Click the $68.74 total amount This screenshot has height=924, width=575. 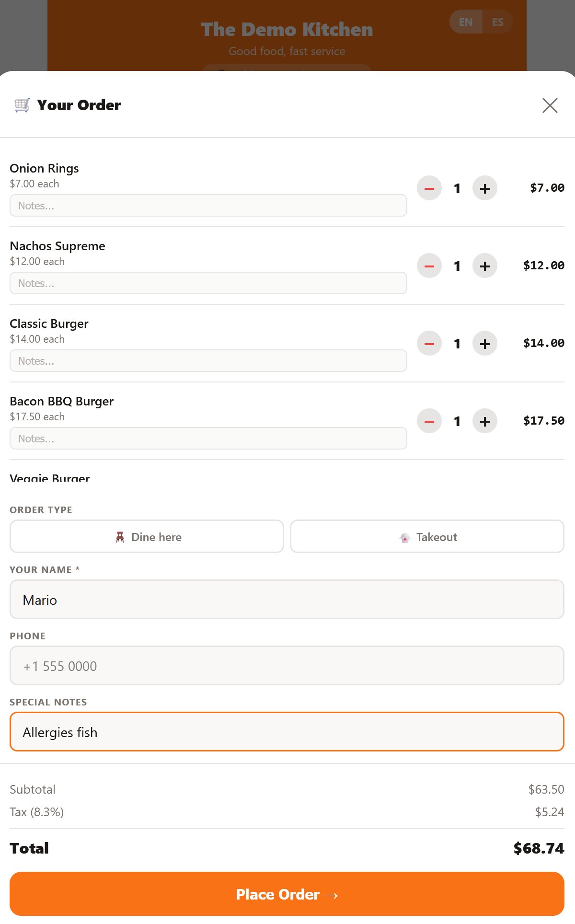(539, 848)
